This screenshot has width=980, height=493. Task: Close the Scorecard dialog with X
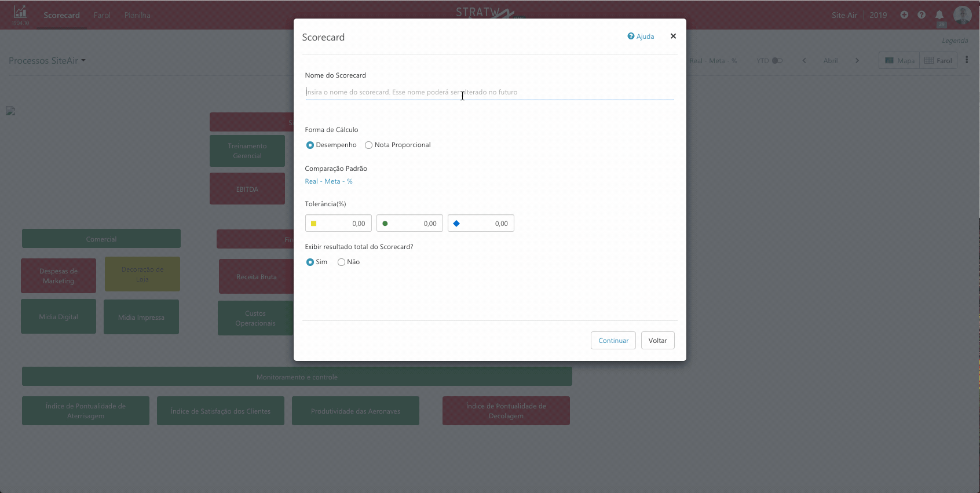tap(673, 36)
